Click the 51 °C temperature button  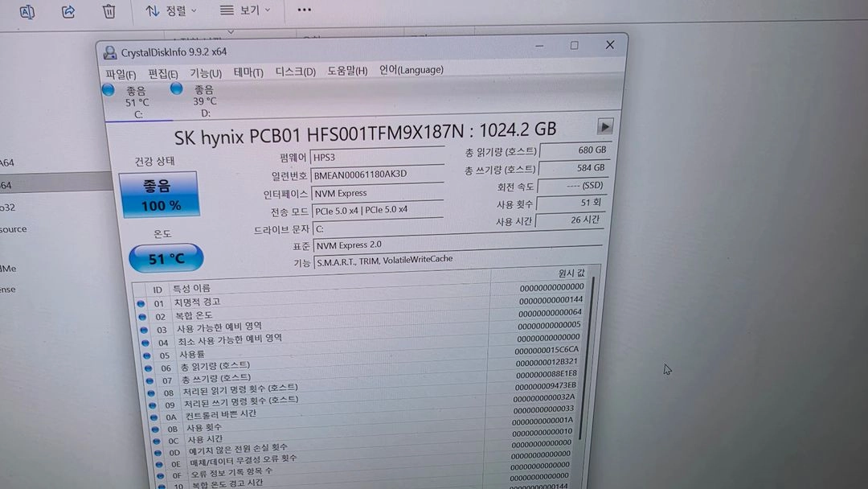click(x=166, y=259)
